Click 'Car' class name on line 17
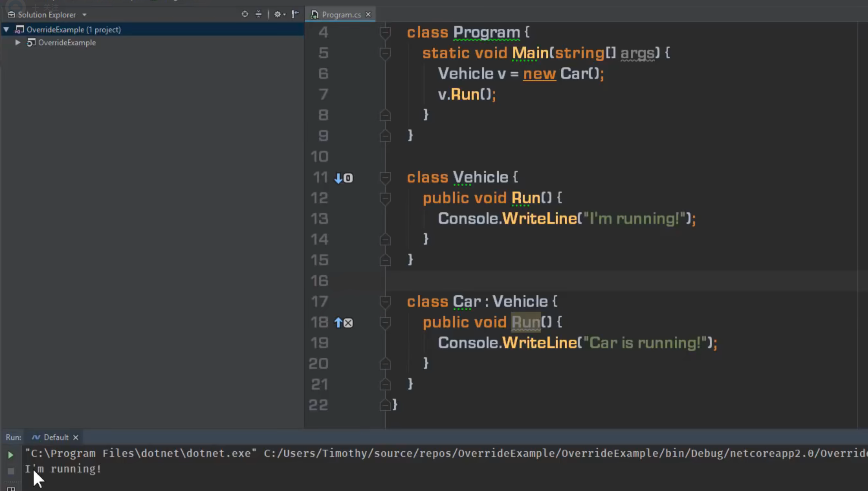Viewport: 868px width, 491px height. click(x=467, y=302)
